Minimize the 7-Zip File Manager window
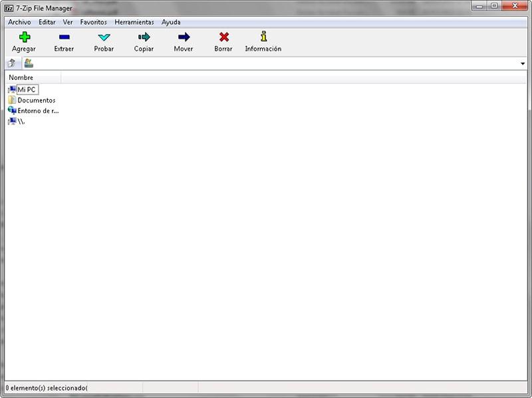The image size is (532, 398). pyautogui.click(x=479, y=6)
